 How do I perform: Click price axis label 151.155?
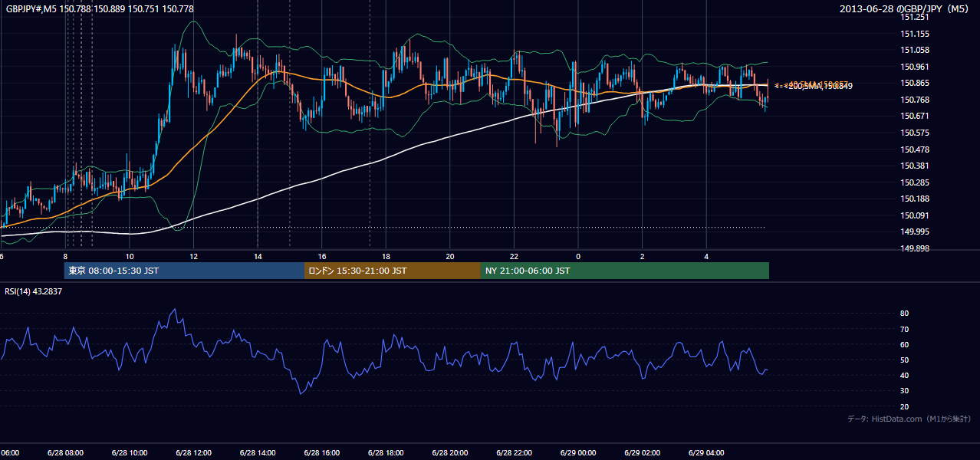coord(916,34)
